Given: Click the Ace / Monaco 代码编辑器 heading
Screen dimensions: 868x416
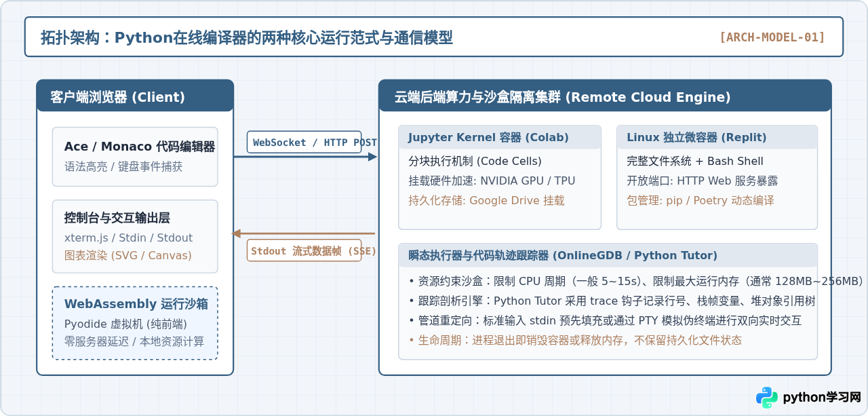Looking at the screenshot, I should pyautogui.click(x=140, y=147).
